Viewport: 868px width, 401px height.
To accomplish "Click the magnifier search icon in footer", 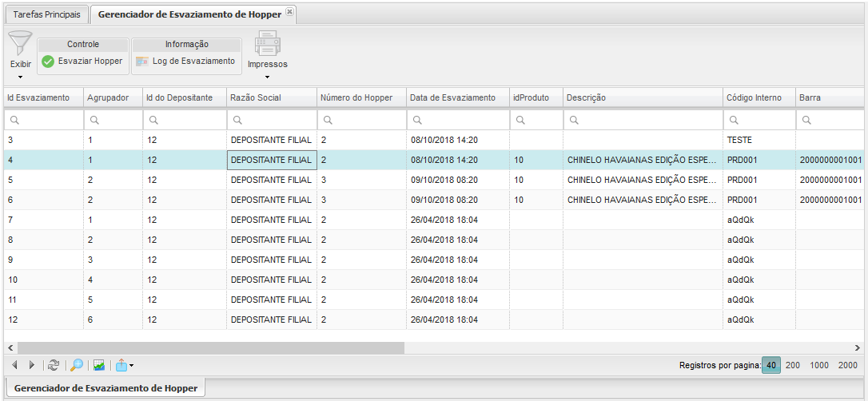I will [77, 364].
